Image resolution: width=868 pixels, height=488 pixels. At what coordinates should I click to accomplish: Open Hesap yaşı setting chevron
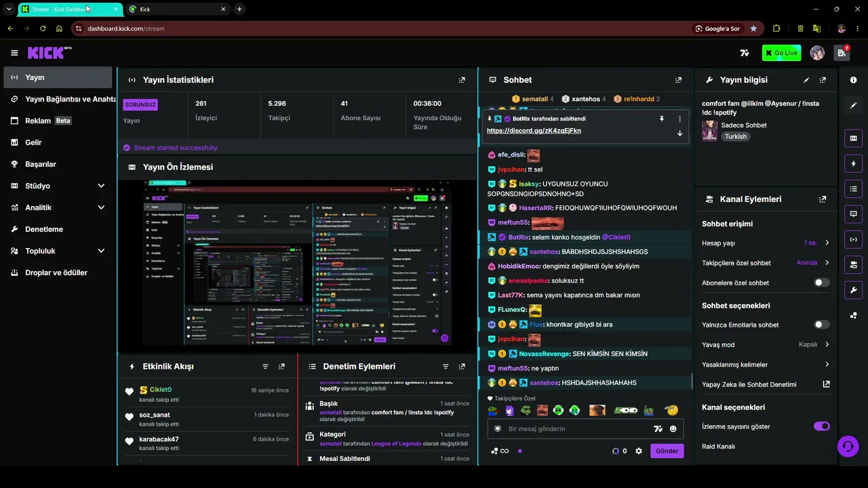coord(827,243)
